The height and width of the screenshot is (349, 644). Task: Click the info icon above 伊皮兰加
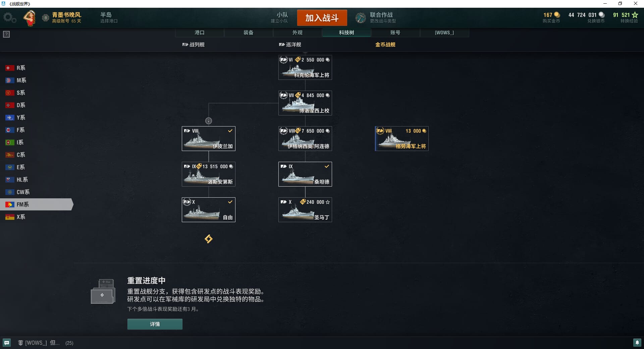[209, 121]
